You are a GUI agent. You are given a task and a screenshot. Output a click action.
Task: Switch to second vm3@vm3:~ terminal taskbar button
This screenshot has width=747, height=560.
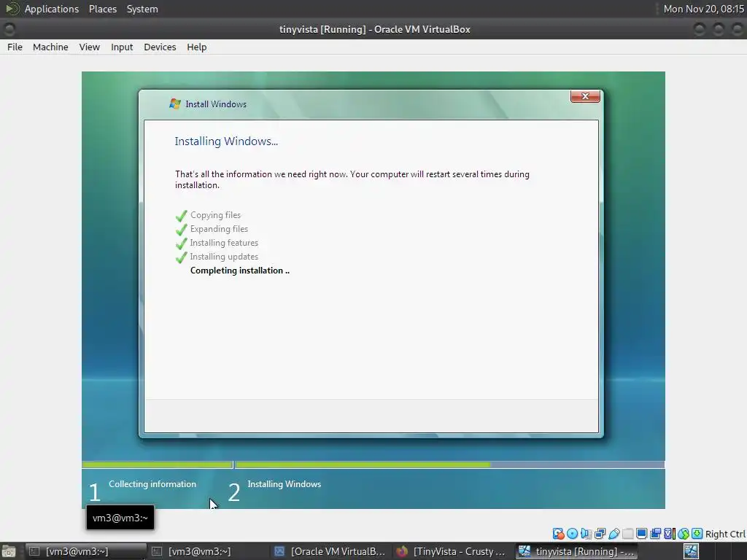point(208,551)
